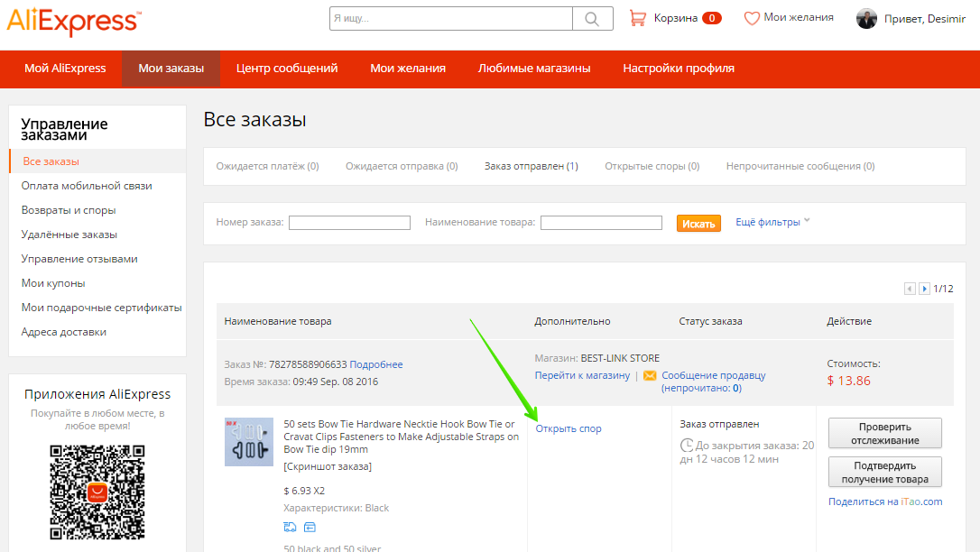
Task: Open Адреса доставки in sidebar
Action: coord(64,332)
